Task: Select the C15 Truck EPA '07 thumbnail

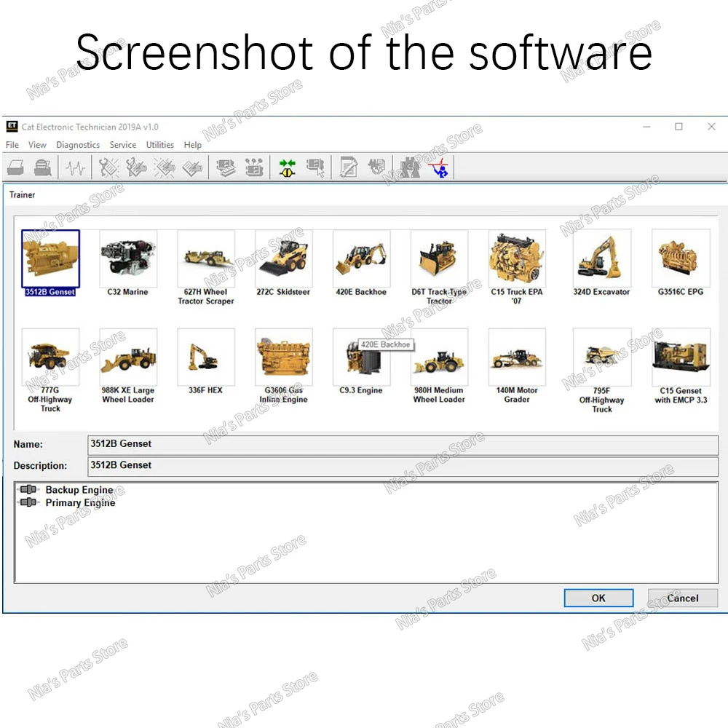Action: [x=517, y=259]
